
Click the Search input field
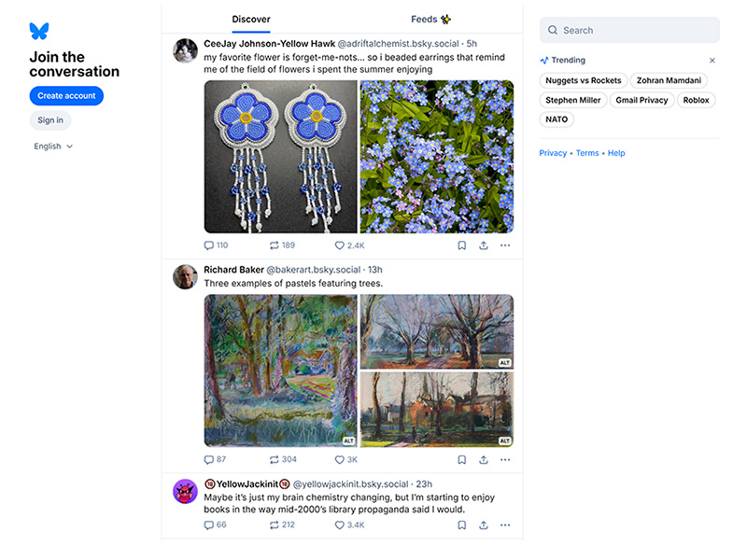(635, 30)
